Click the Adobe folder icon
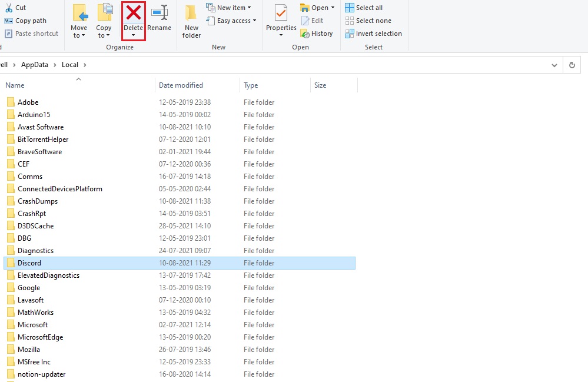Viewport: 588px width, 382px height. click(x=11, y=102)
